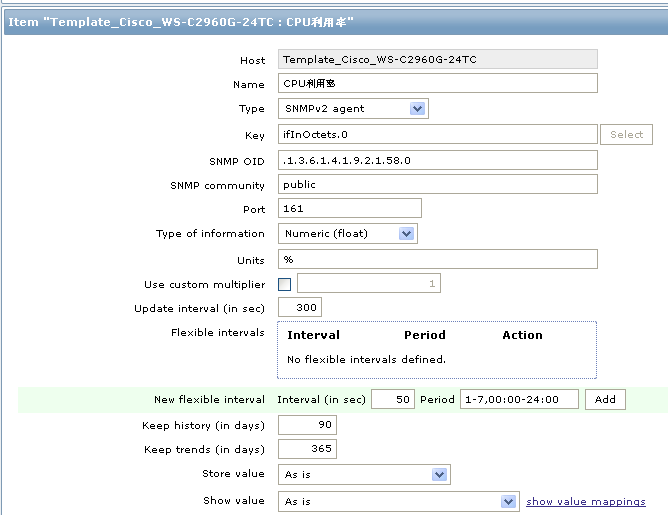This screenshot has width=668, height=515.
Task: Click the 'Type of information' label
Action: 210,234
